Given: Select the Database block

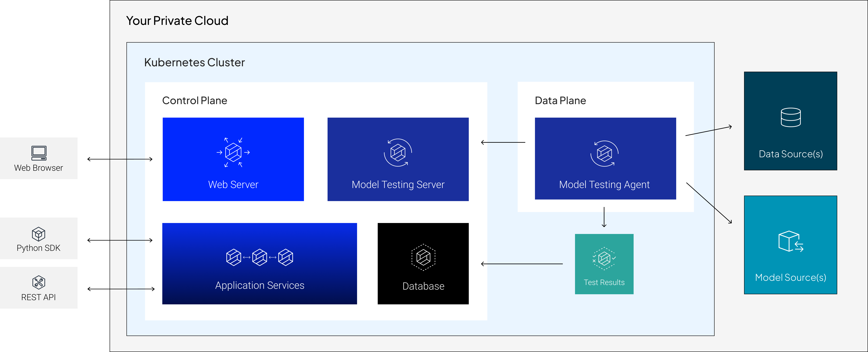Looking at the screenshot, I should pyautogui.click(x=423, y=263).
